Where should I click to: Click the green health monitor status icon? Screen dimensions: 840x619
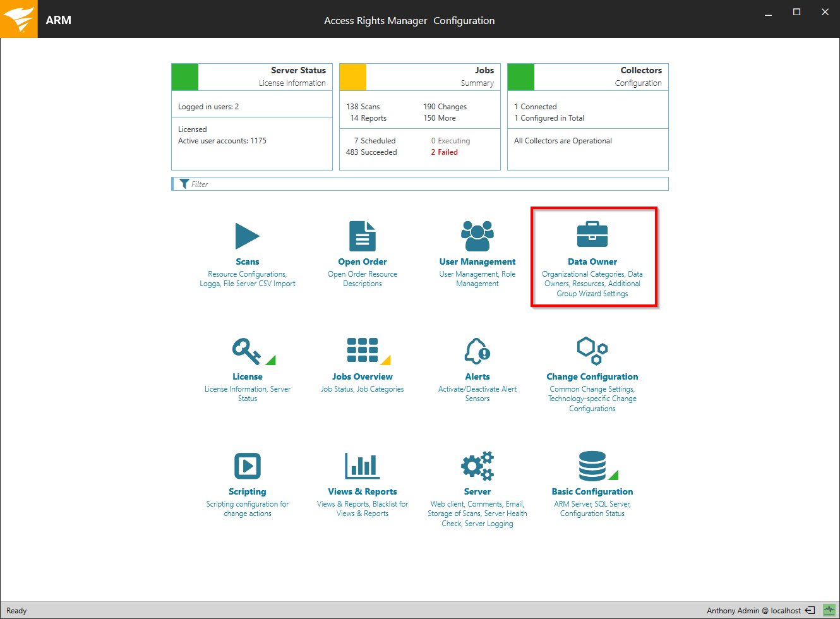coord(829,610)
